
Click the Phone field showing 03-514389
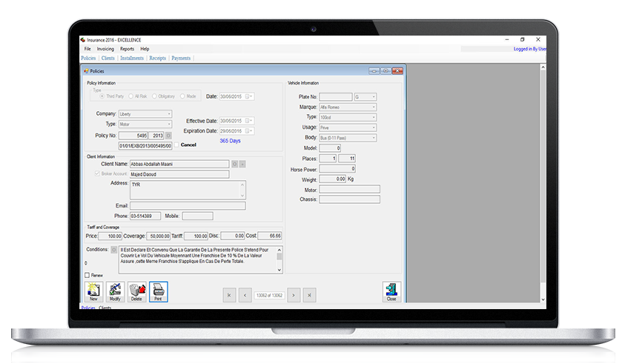[x=145, y=216]
